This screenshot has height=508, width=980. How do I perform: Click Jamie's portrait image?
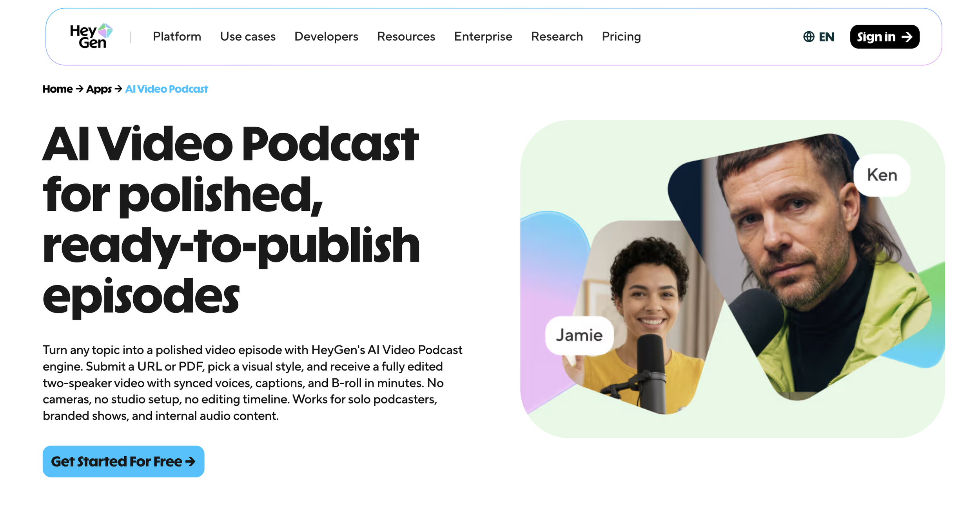click(643, 317)
